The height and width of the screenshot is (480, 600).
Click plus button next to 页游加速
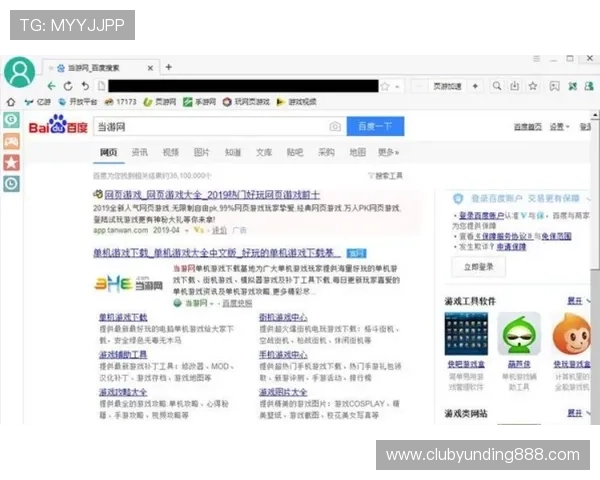tap(475, 86)
